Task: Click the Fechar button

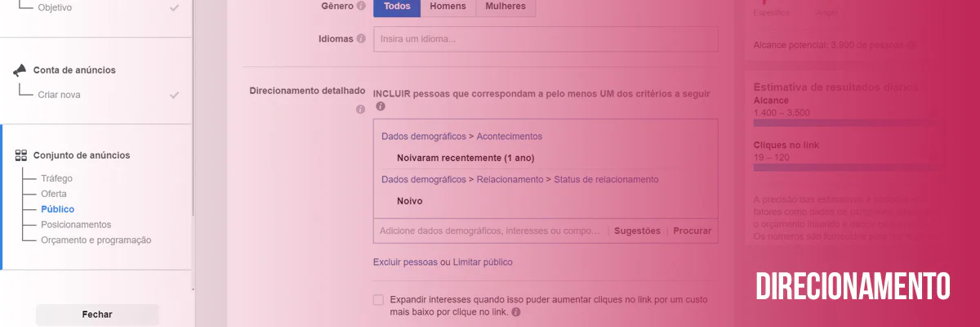Action: 97,315
